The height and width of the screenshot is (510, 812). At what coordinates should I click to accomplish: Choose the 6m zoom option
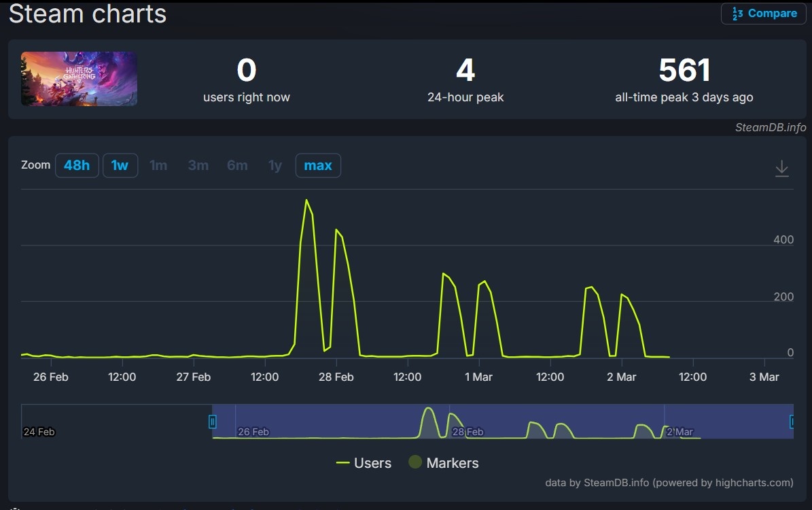[237, 165]
